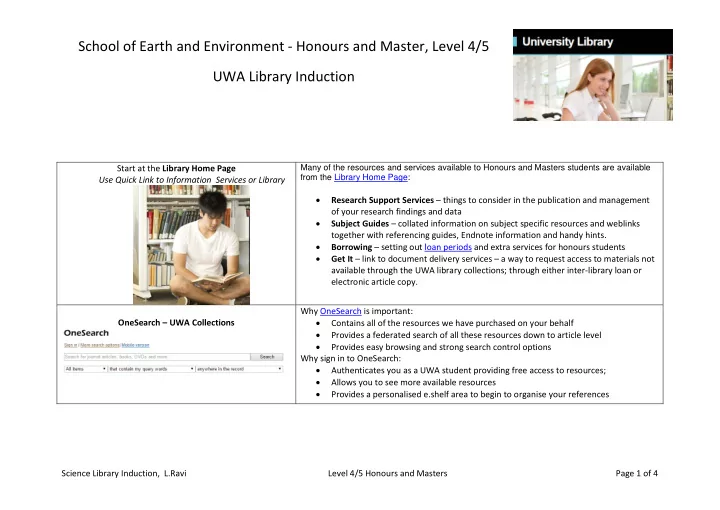Click the 'OneSearch – UWA Collections' heading
The width and height of the screenshot is (720, 510).
(x=176, y=323)
